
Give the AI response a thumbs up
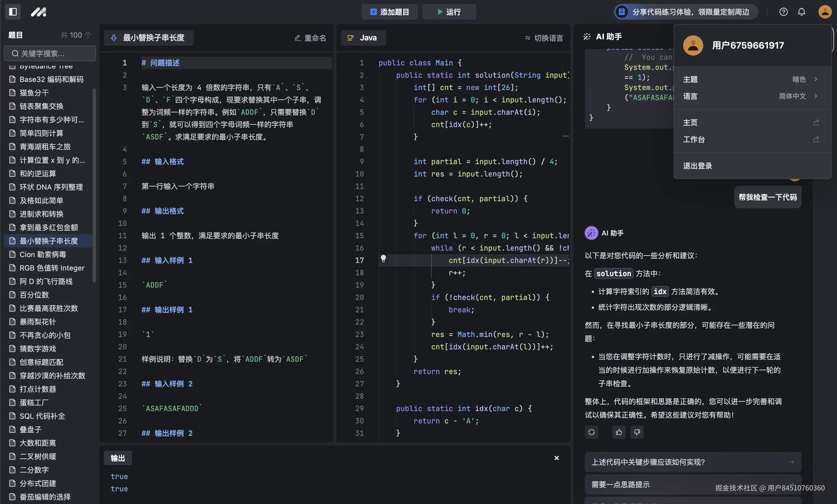[x=618, y=432]
